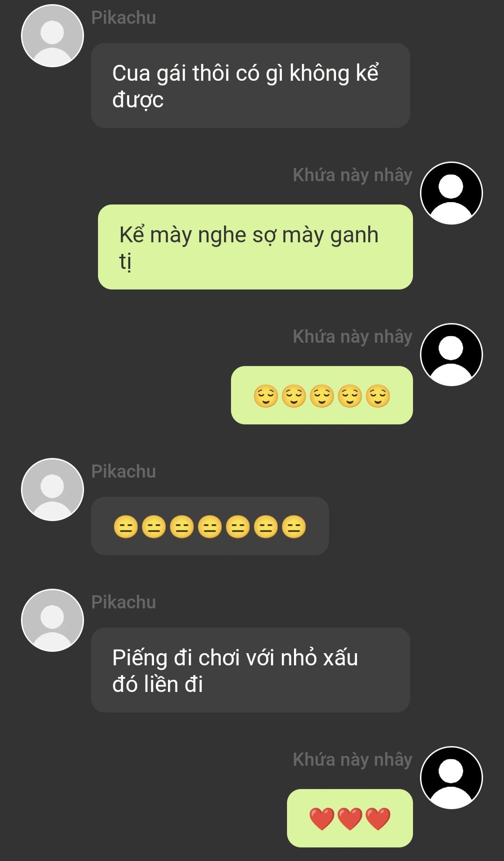Tap the black avatar beside the hearts message
The height and width of the screenshot is (861, 504).
(x=451, y=777)
